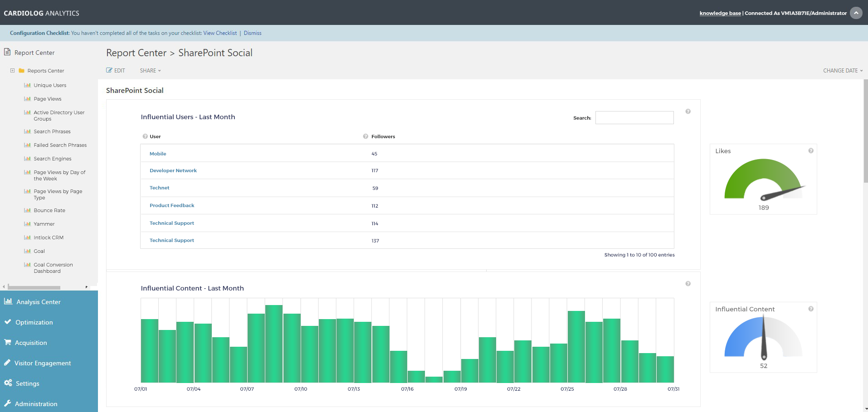Click the Search Phrases report chart icon
Screen dimensions: 868x412
click(x=28, y=131)
